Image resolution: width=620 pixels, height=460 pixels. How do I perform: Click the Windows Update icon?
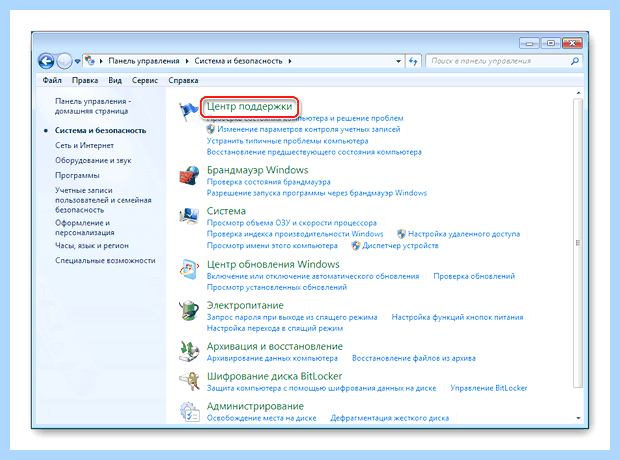tap(189, 270)
